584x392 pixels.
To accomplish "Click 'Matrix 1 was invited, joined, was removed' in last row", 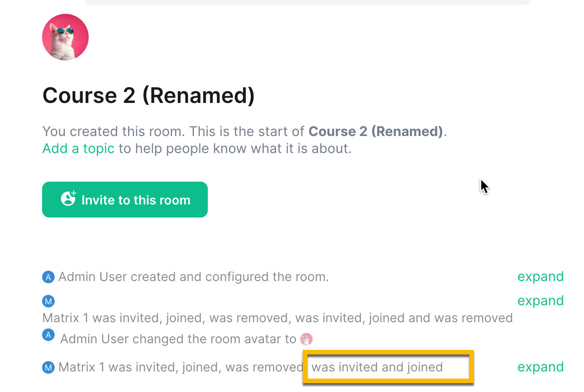I will [x=181, y=367].
